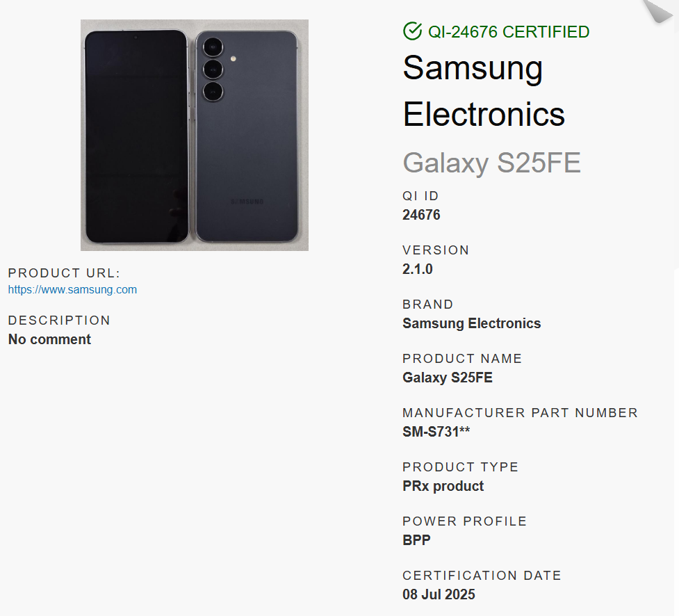Click the rear camera lenses in photo
The width and height of the screenshot is (679, 616).
click(213, 70)
